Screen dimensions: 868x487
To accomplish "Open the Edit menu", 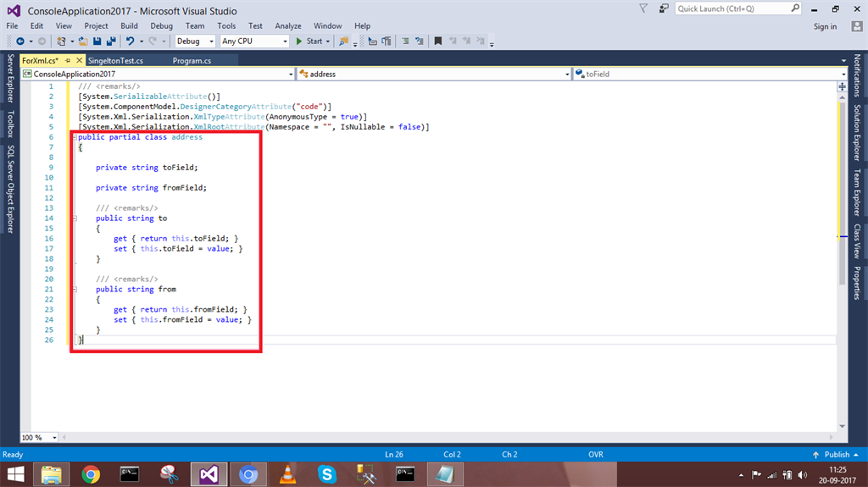I will (x=36, y=26).
